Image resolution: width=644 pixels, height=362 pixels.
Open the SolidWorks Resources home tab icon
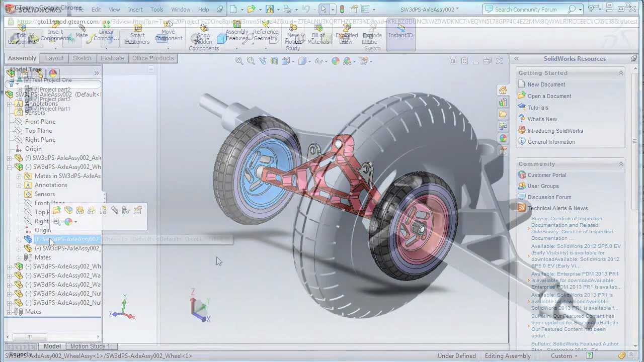pos(503,90)
